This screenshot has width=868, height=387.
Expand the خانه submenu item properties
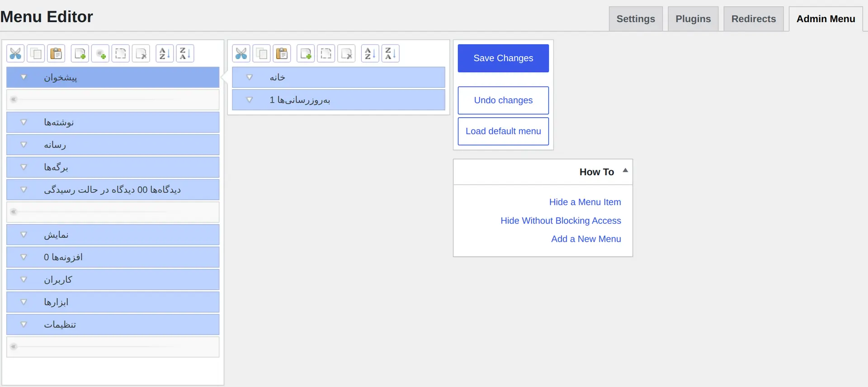click(249, 77)
